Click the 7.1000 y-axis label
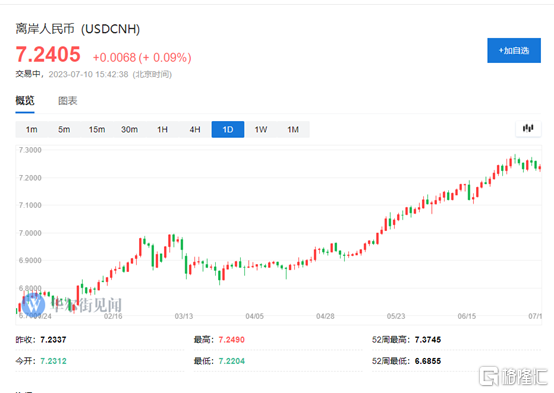This screenshot has height=393, width=554. coord(30,205)
